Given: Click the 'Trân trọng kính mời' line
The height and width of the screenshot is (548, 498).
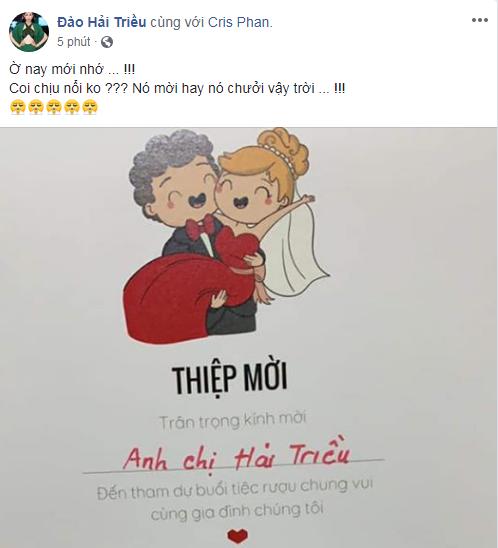Looking at the screenshot, I should coord(232,420).
